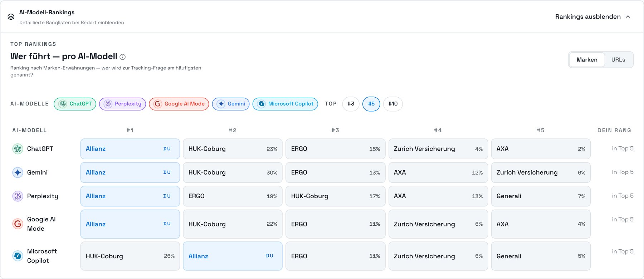
Task: Collapse rankings via Rankings ausblenden
Action: [592, 17]
